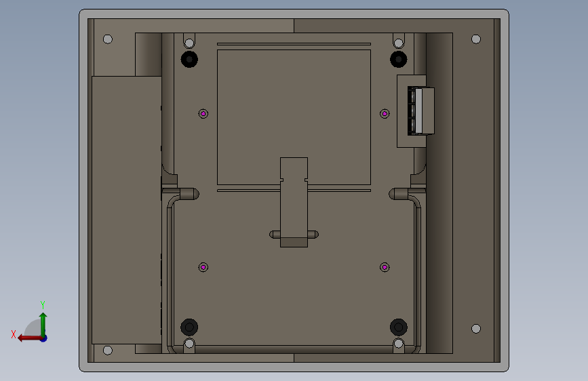Screen dimensions: 588x381
Task: Pick the enclosure's top-right corner mounting hole
Action: [476, 39]
